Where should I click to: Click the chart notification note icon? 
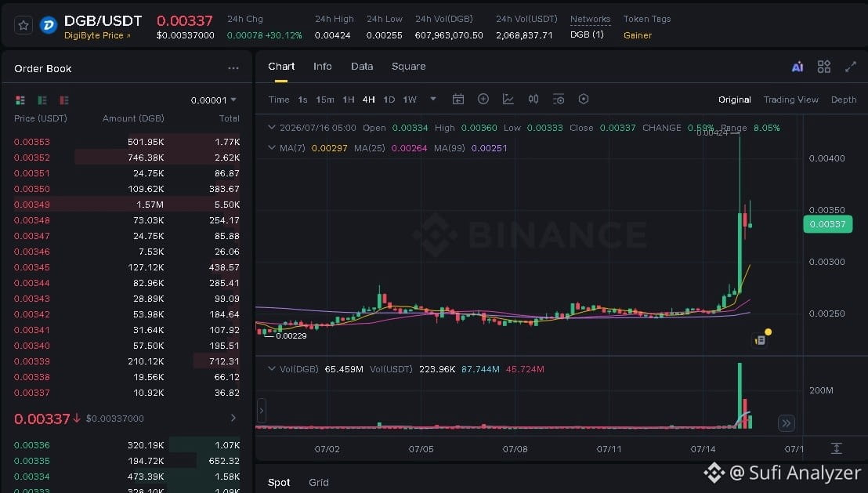[761, 339]
